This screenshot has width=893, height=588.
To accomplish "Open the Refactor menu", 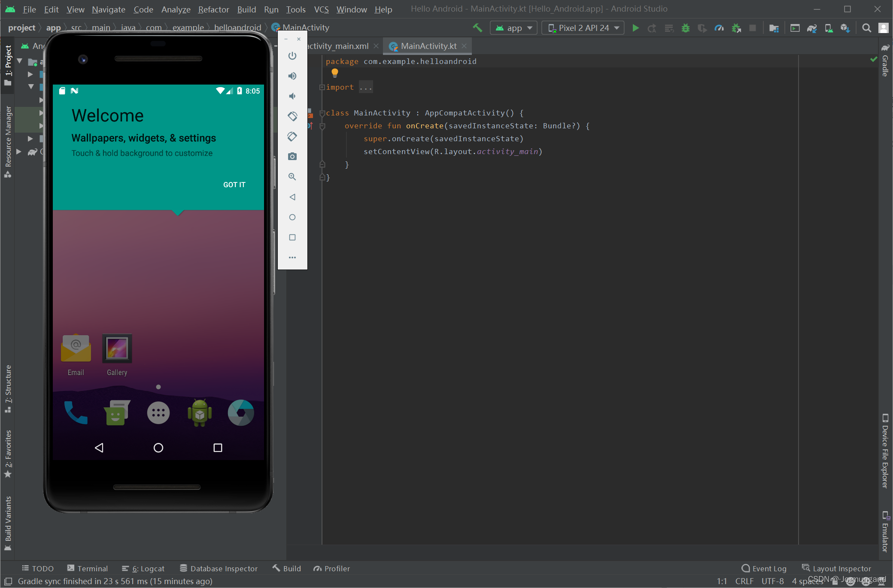I will point(213,9).
